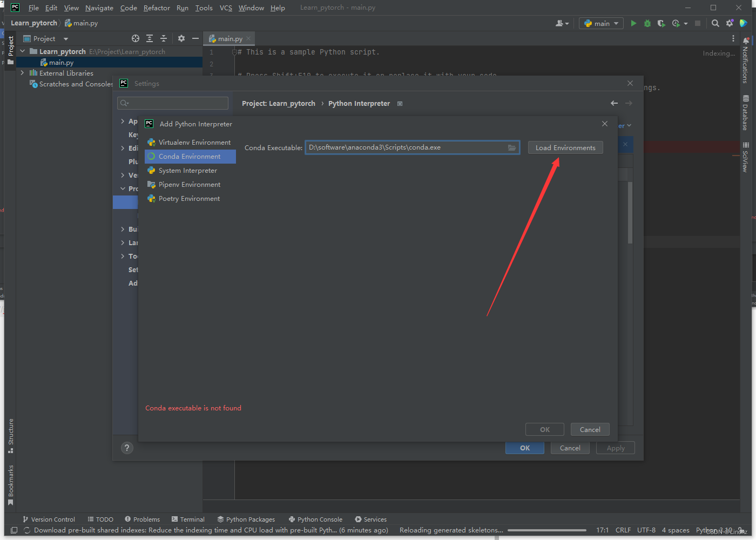Open the Navigate menu
The image size is (756, 540).
[x=99, y=8]
